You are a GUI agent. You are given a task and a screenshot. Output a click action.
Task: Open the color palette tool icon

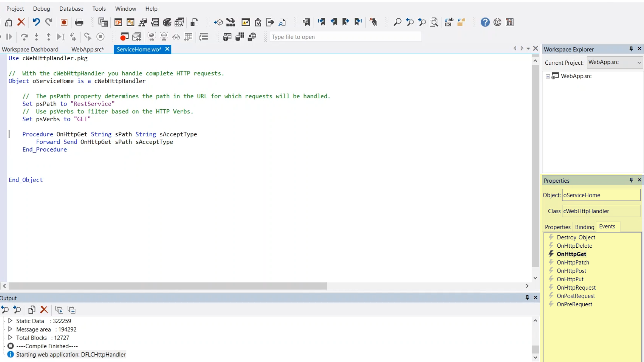point(167,22)
